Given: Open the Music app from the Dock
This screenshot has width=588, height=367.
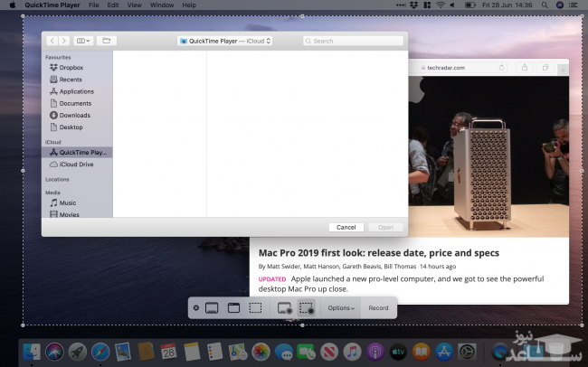Looking at the screenshot, I should click(x=353, y=350).
